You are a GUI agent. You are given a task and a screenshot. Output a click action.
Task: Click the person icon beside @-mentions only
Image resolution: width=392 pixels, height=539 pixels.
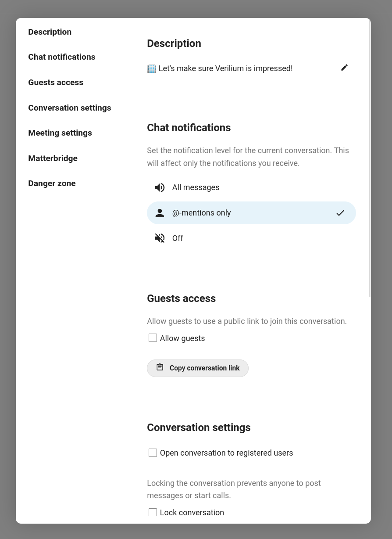coord(160,213)
